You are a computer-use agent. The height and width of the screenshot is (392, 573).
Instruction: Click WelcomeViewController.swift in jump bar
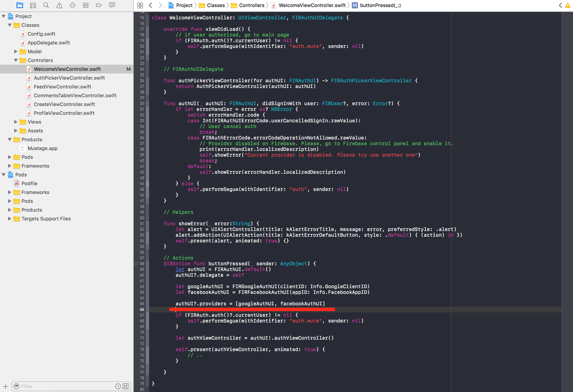pyautogui.click(x=312, y=5)
